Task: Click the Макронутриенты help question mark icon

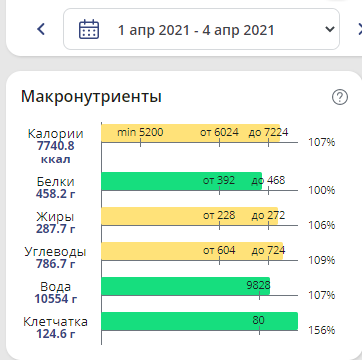Action: 340,97
